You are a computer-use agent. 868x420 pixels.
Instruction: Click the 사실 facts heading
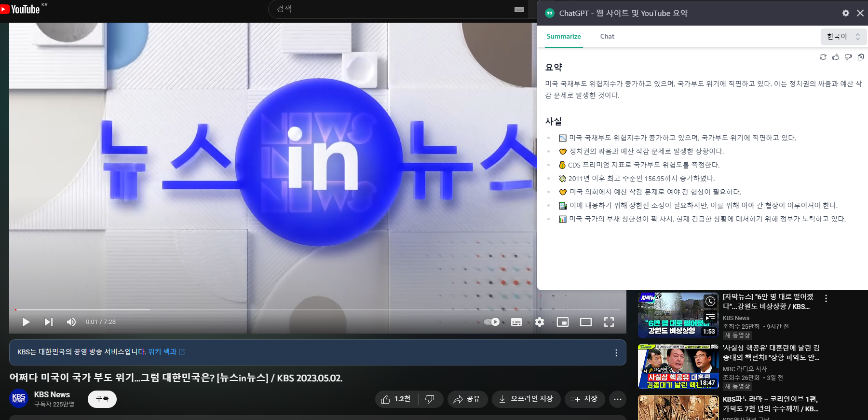[x=554, y=121]
